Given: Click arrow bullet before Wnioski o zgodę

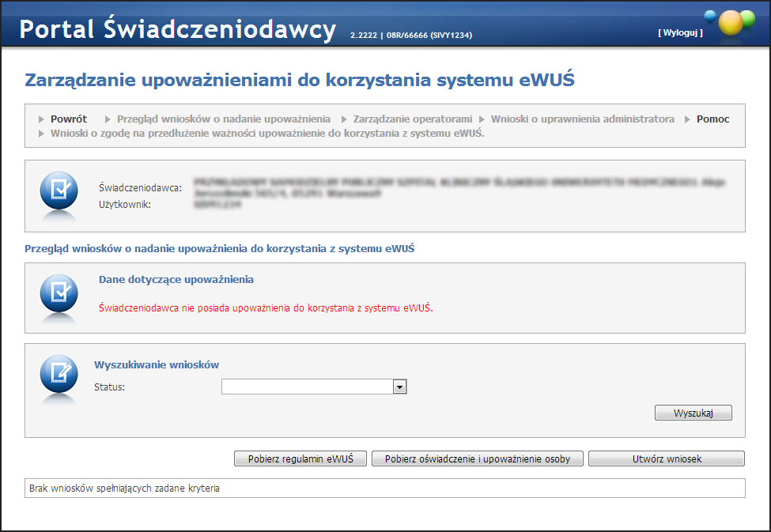Looking at the screenshot, I should [x=42, y=133].
